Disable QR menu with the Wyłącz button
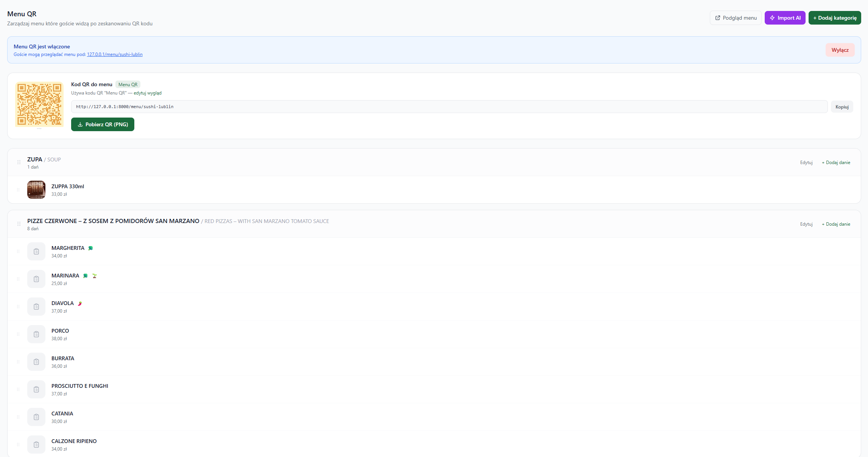This screenshot has height=457, width=868. point(840,50)
